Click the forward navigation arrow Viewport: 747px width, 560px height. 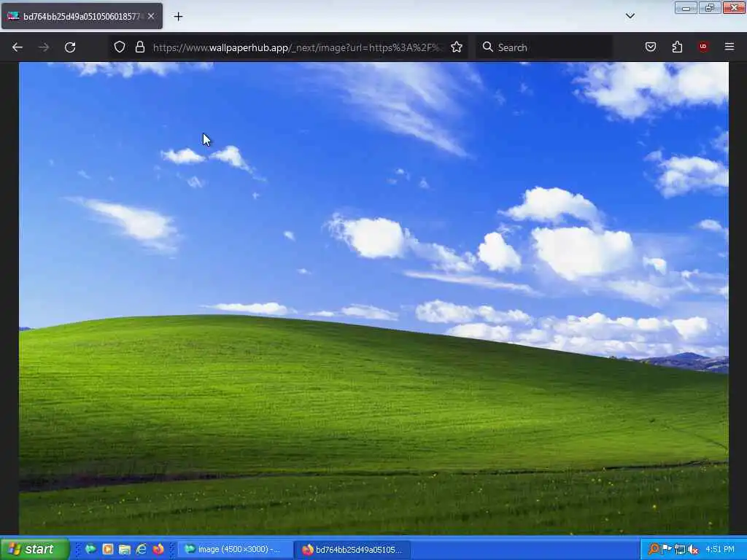[44, 47]
